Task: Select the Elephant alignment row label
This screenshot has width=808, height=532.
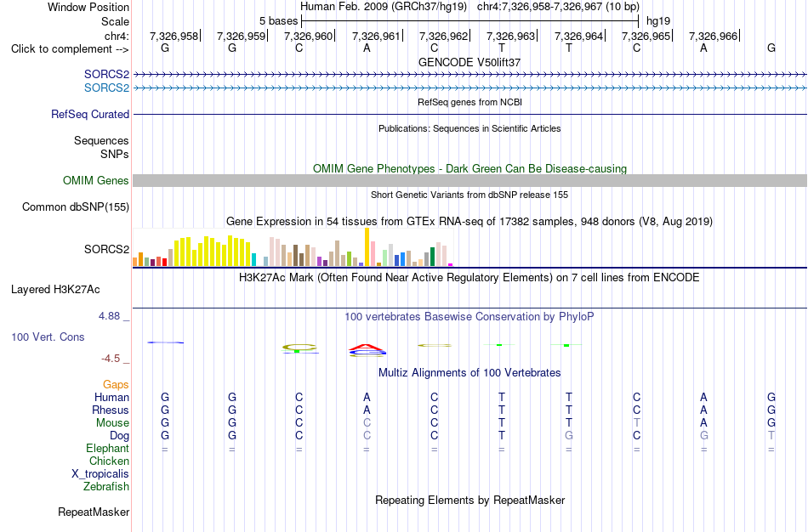Action: point(108,448)
